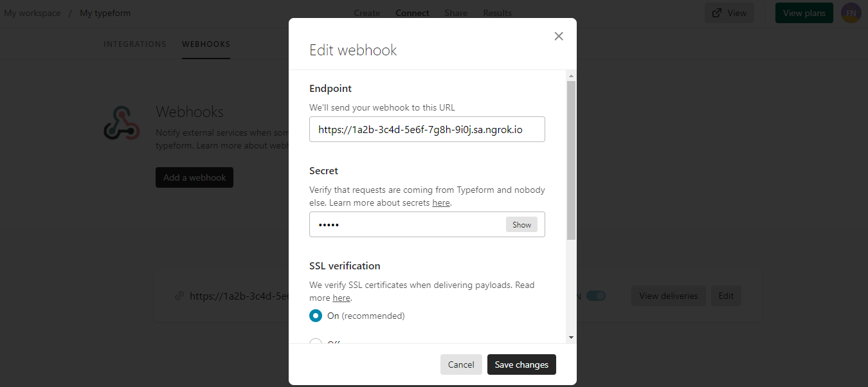Save the webhook changes
Screen dimensions: 868x387
[521, 364]
